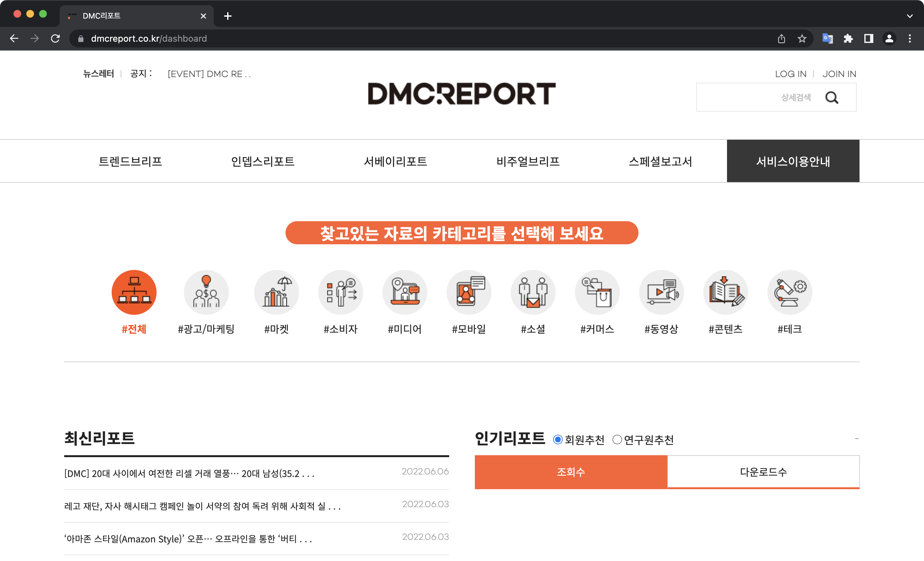Click the #마켓 category icon
Screen dimensions: 924x561
276,292
